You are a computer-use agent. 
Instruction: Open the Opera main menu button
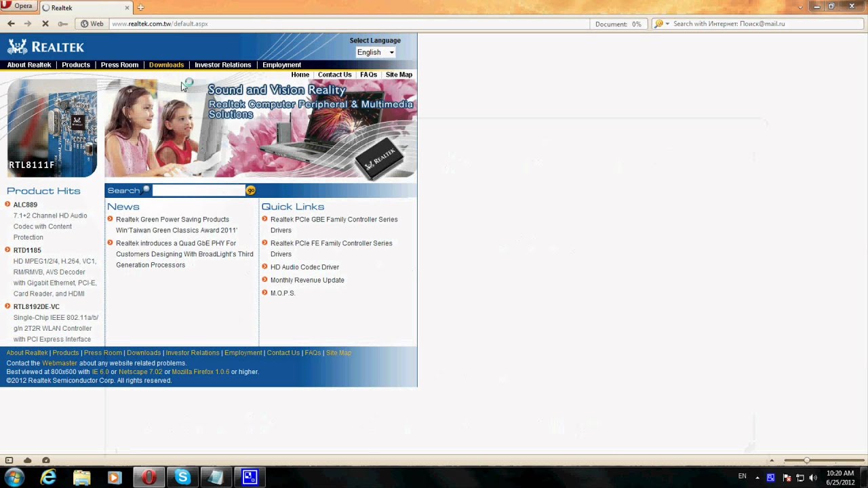pos(18,6)
